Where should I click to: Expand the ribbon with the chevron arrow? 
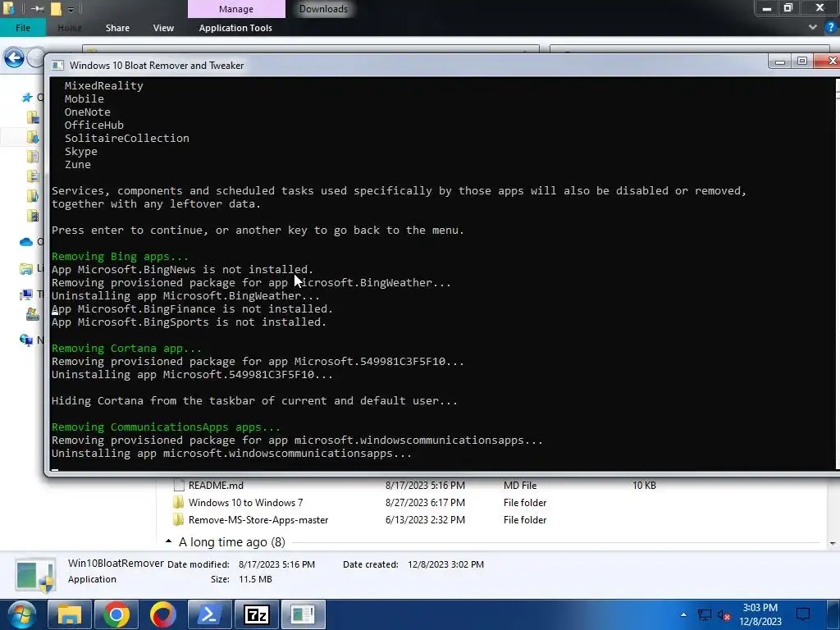(813, 27)
